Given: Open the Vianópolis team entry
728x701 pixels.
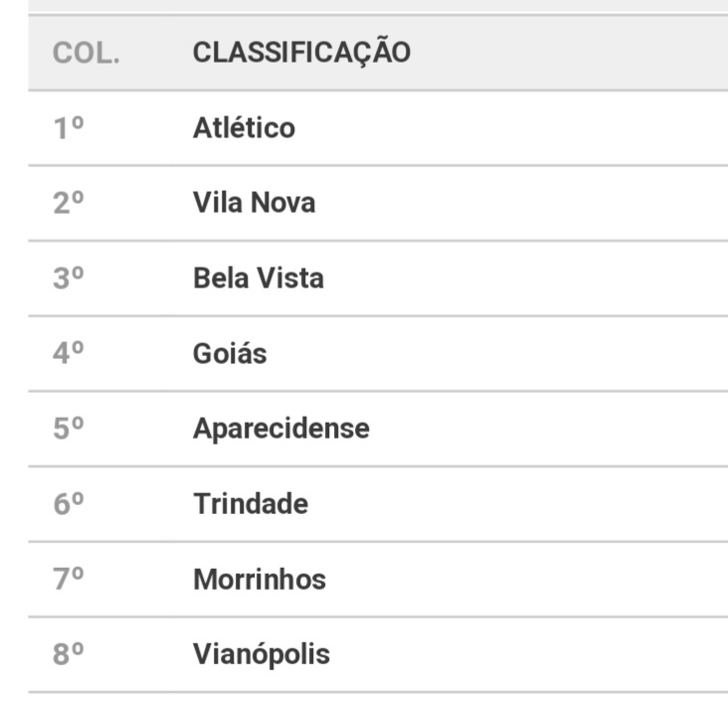Looking at the screenshot, I should pyautogui.click(x=262, y=654).
